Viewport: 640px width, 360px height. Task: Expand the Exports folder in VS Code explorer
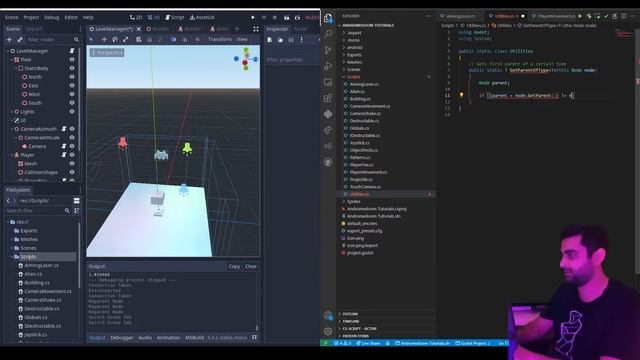[x=353, y=55]
